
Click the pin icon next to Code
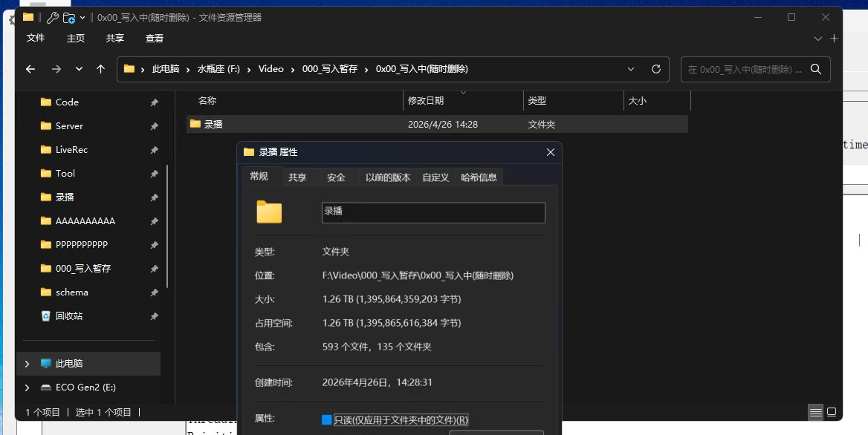tap(155, 102)
